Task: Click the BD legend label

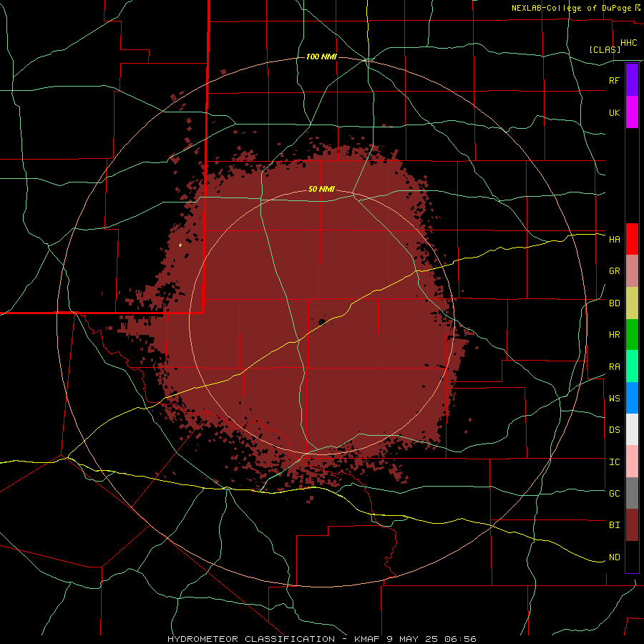Action: click(x=615, y=303)
